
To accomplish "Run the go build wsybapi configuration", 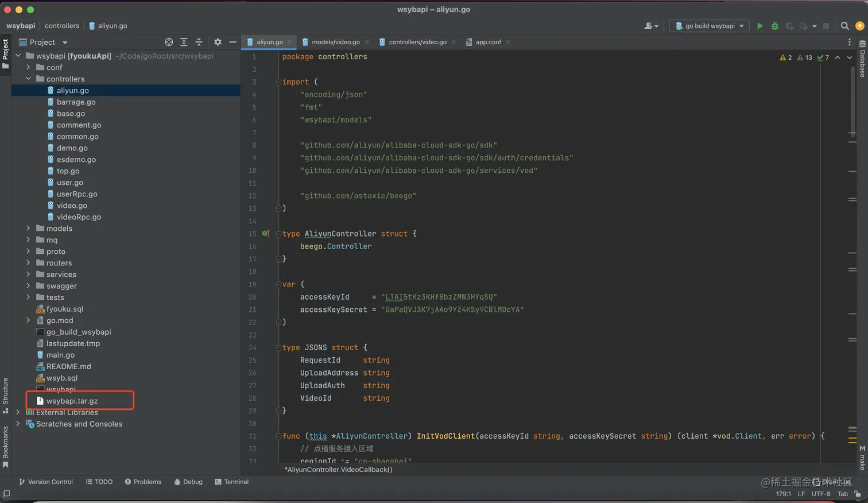I will click(759, 26).
